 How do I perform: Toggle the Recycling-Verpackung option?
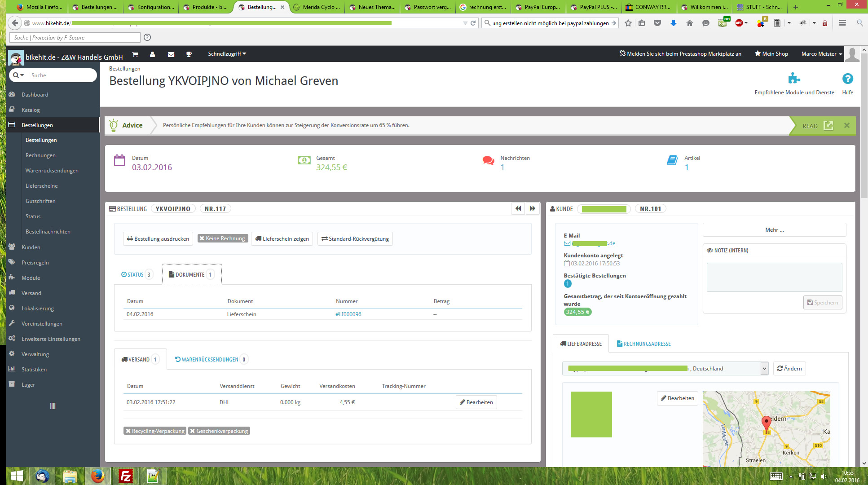pos(154,431)
